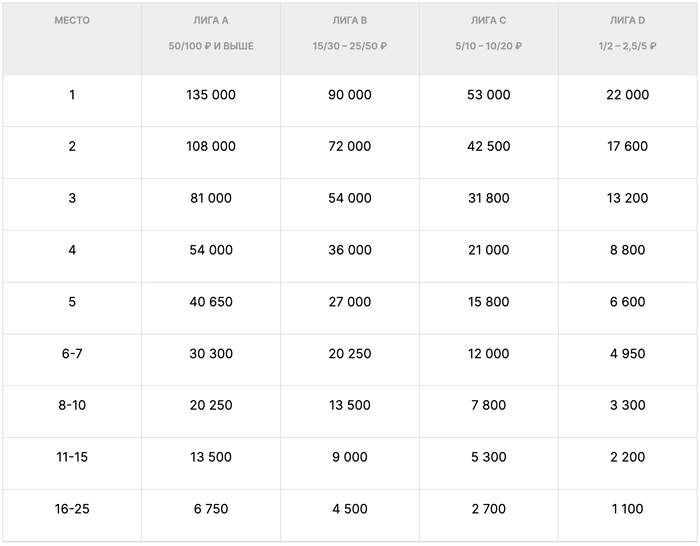
Task: Select the 22 000 cell in Лига D
Action: point(628,95)
